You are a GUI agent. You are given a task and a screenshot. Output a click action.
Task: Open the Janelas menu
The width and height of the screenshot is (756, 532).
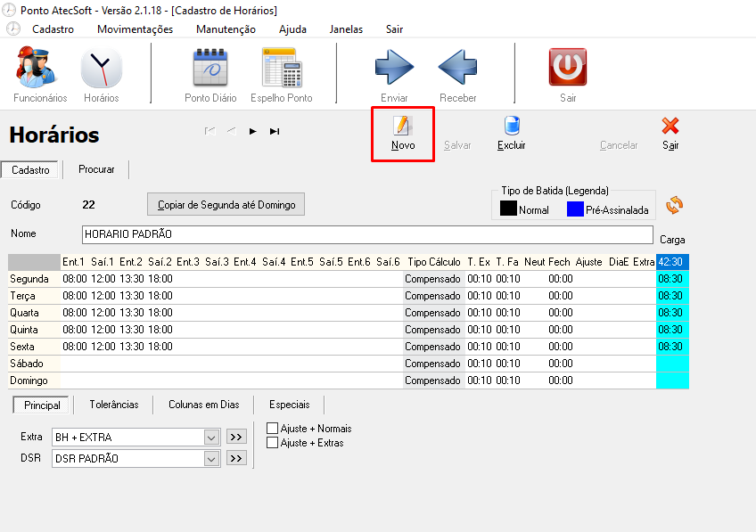pyautogui.click(x=346, y=29)
